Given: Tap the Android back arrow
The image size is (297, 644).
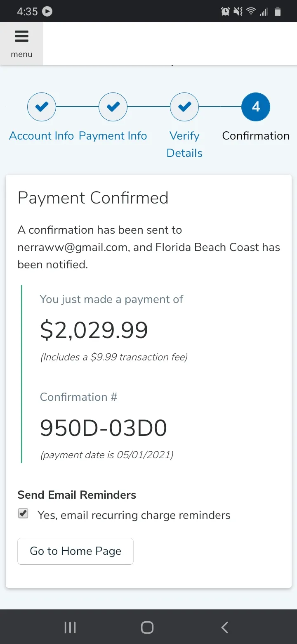Looking at the screenshot, I should 225,627.
